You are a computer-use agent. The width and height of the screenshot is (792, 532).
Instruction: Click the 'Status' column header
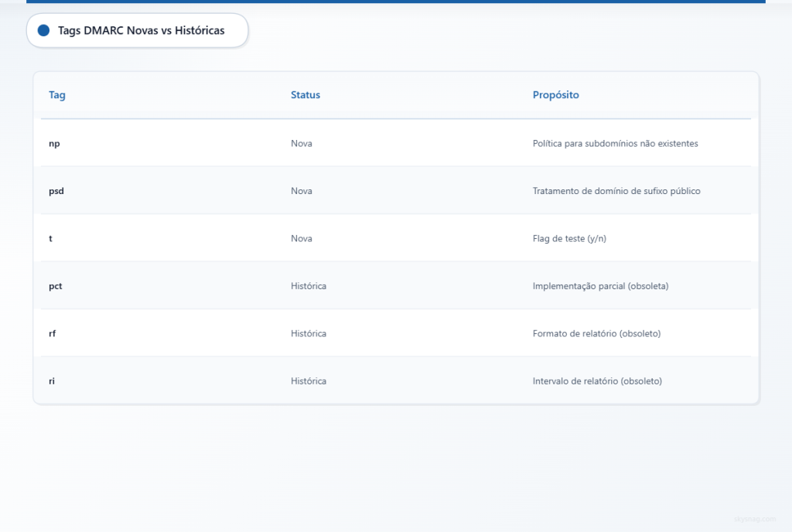pos(305,95)
